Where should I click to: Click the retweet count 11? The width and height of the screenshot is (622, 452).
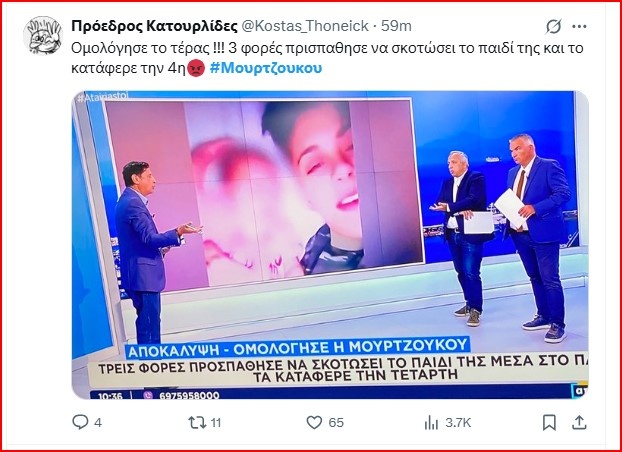pos(215,423)
